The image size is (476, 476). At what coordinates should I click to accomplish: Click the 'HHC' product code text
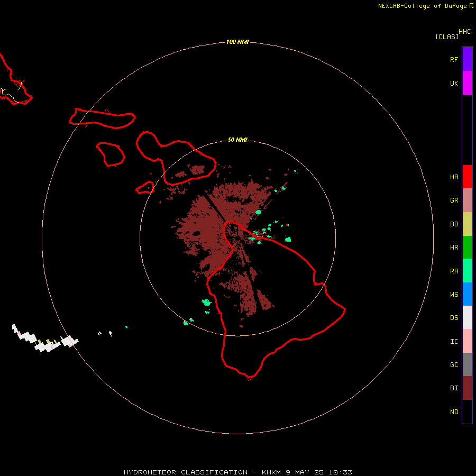[464, 32]
